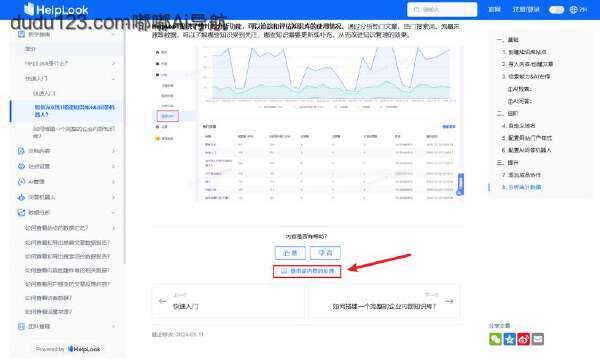
Task: Click the gray email share icon
Action: tap(538, 339)
